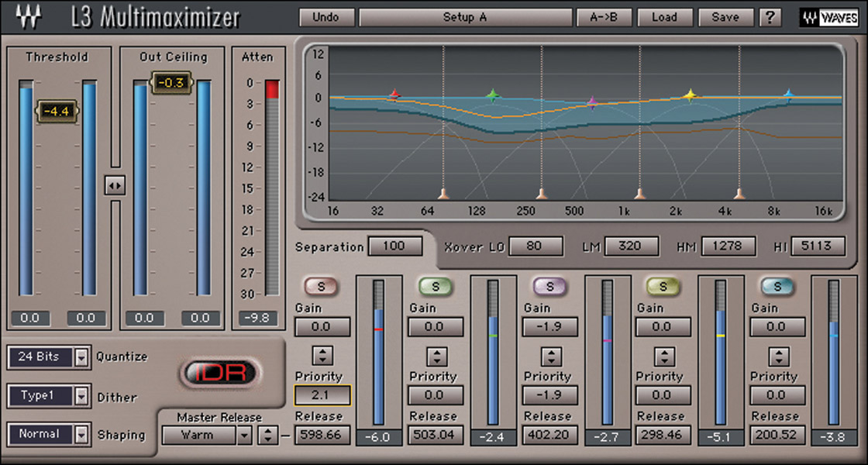Click the Save button

725,17
